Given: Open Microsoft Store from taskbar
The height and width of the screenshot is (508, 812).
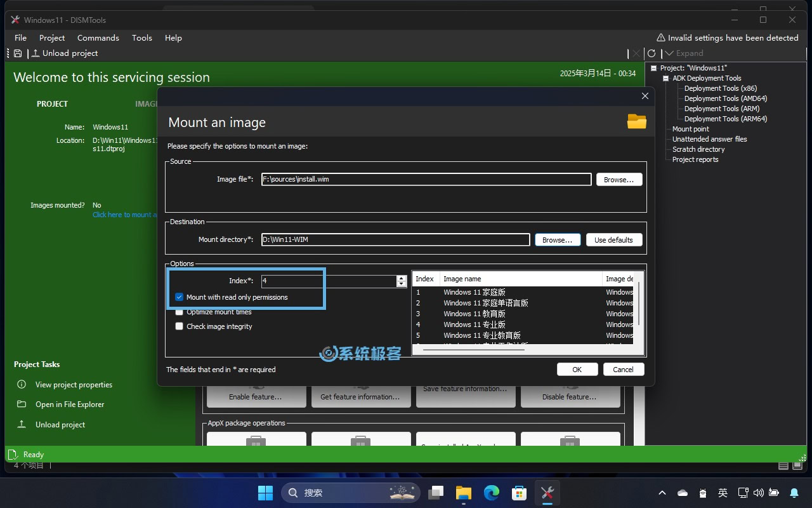Looking at the screenshot, I should [520, 493].
